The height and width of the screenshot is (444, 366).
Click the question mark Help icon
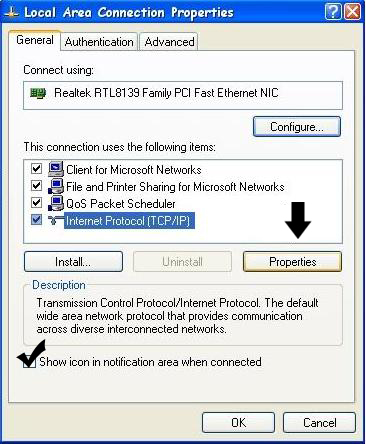(333, 12)
